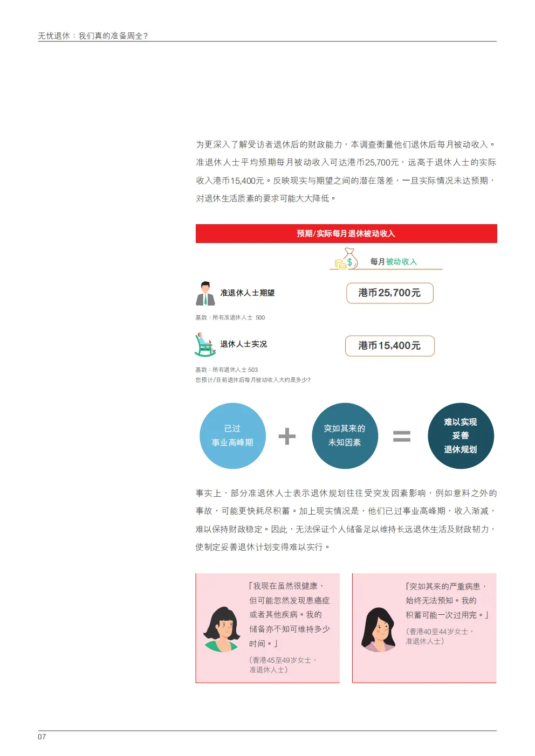The width and height of the screenshot is (535, 756).
Task: Click the teal 突如其来的未知因素 circle
Action: coord(345,436)
